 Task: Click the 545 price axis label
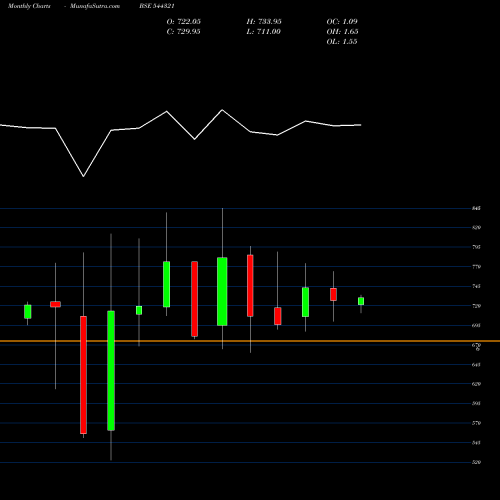tap(476, 443)
